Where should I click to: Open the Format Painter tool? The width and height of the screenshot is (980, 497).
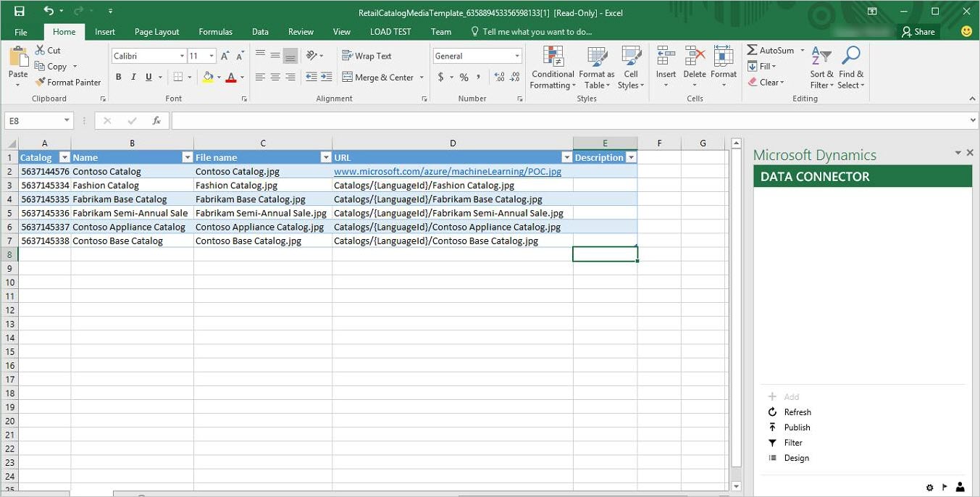click(x=68, y=82)
